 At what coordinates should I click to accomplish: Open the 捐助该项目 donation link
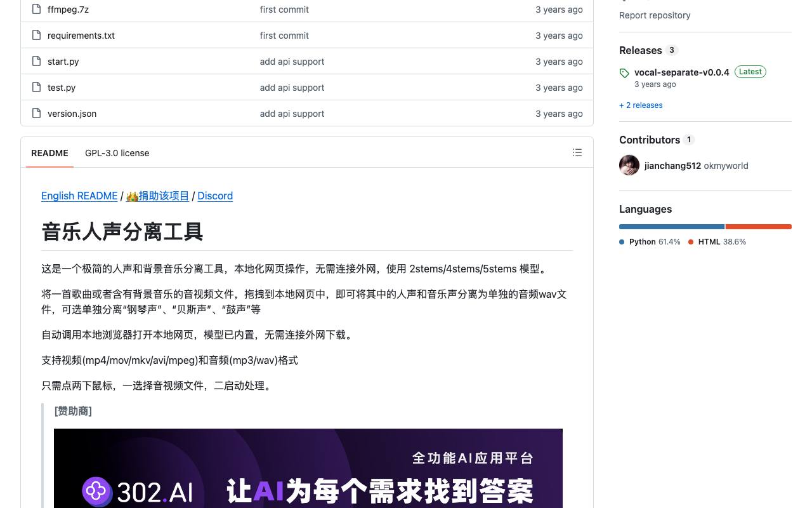point(157,196)
